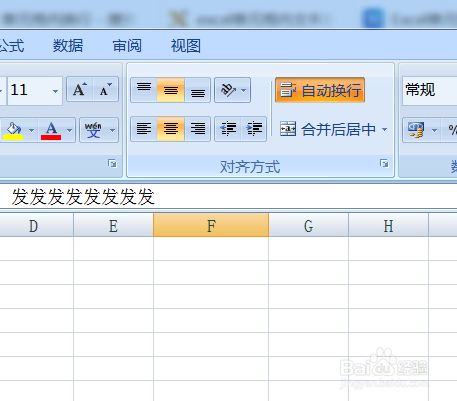Open font color dropdown arrow

click(69, 130)
